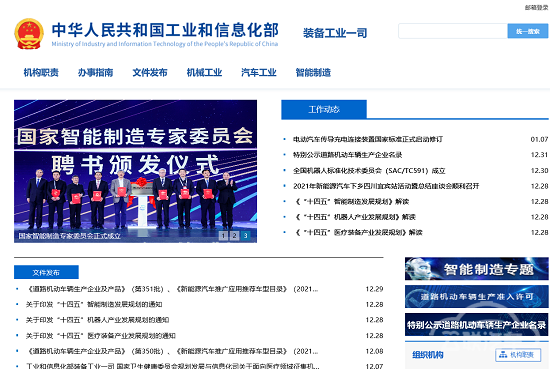Select the 文件发布 section tab
The image size is (550, 369).
46,273
